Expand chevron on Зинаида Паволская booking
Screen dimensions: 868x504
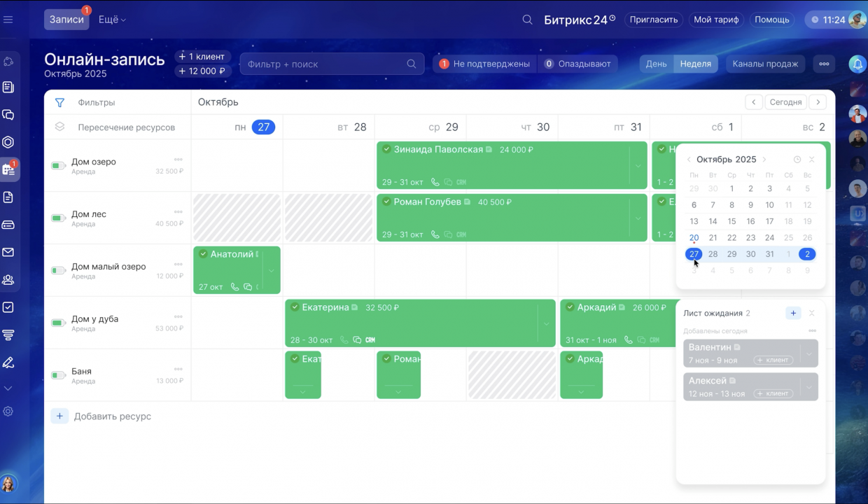pos(638,166)
